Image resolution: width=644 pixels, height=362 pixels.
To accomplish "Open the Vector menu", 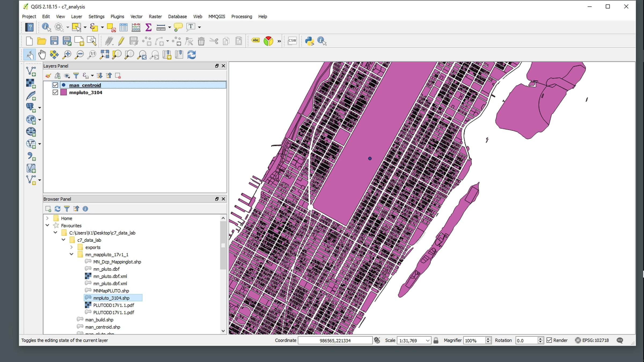I will pos(136,16).
